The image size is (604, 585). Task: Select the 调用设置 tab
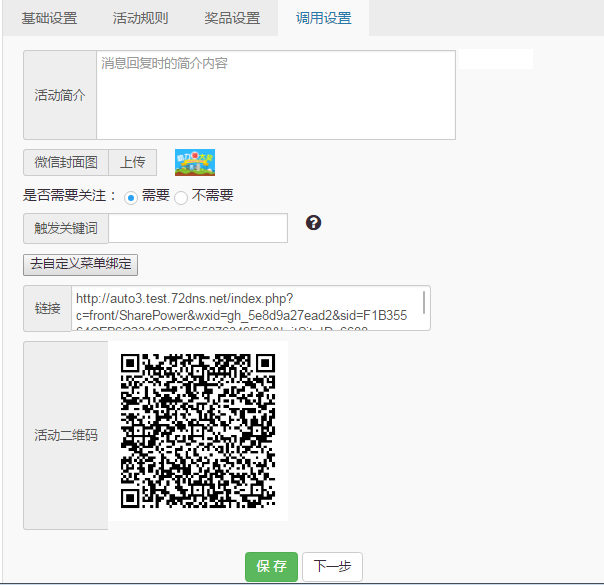(324, 18)
